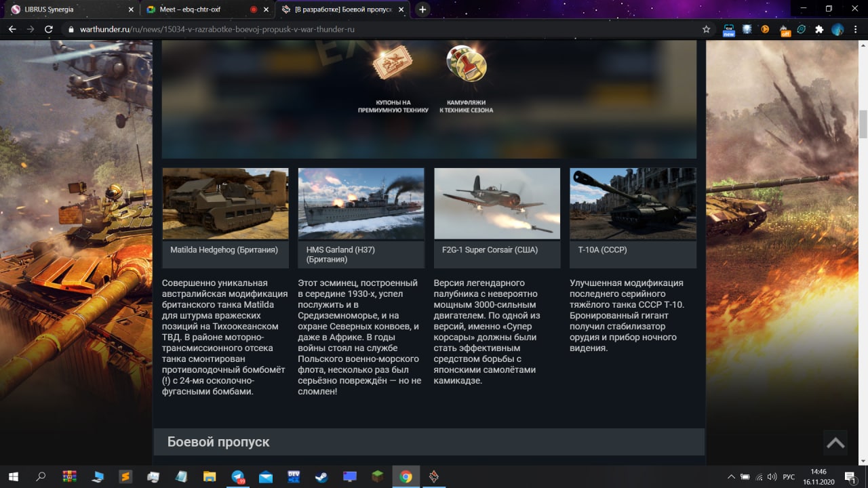The width and height of the screenshot is (868, 488).
Task: Open the Matilda Hedgehog tank image
Action: [226, 204]
